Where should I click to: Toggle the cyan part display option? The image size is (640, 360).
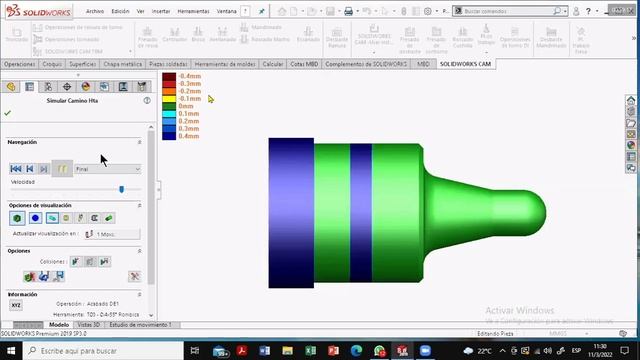pyautogui.click(x=52, y=218)
